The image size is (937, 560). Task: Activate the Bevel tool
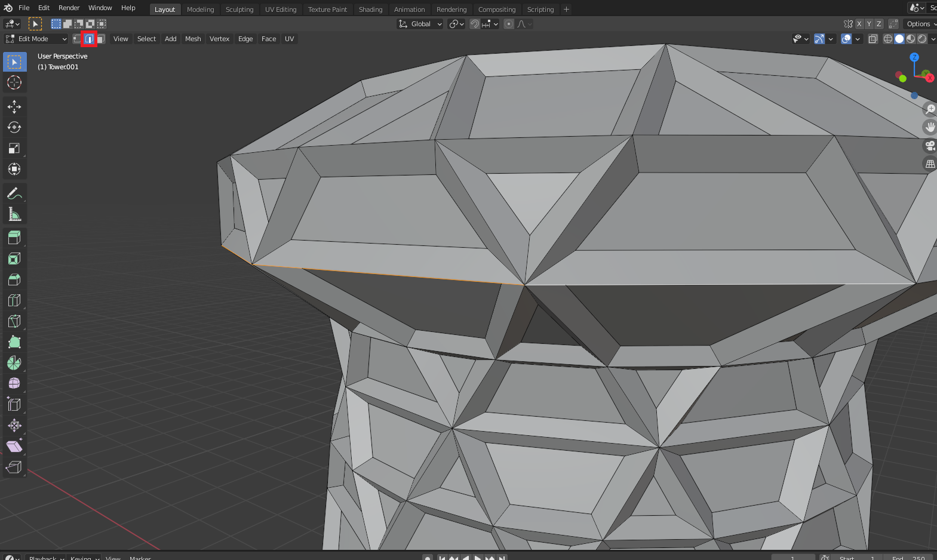(14, 279)
